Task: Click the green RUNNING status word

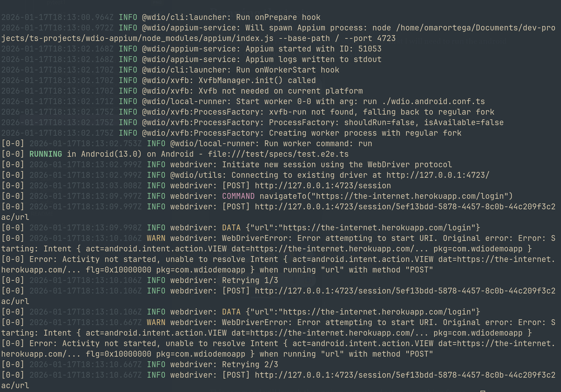Action: coord(46,154)
